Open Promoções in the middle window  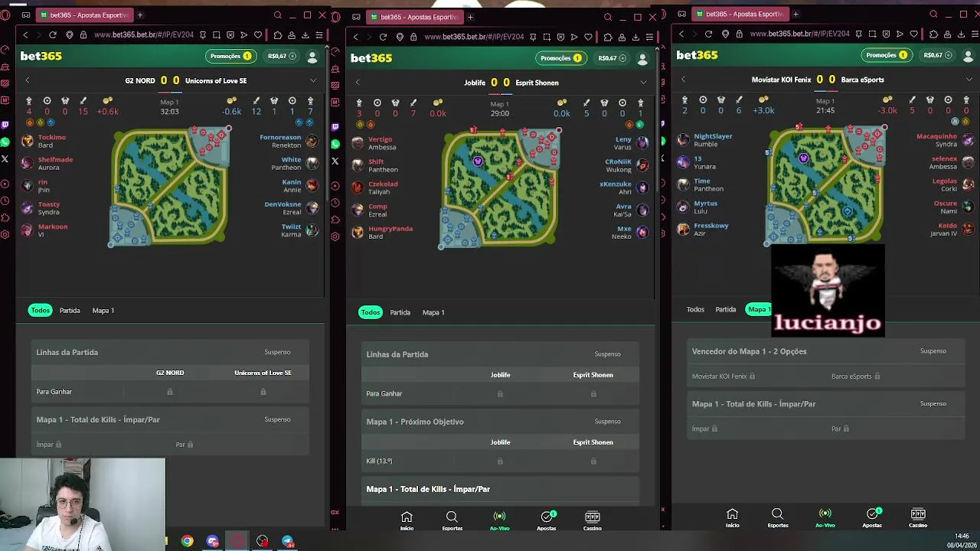[x=561, y=58]
